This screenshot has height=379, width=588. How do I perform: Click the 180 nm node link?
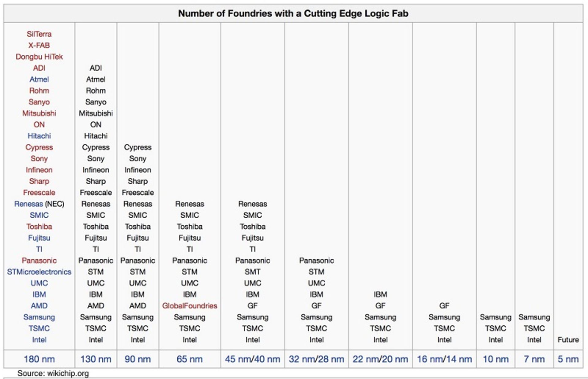coord(39,359)
